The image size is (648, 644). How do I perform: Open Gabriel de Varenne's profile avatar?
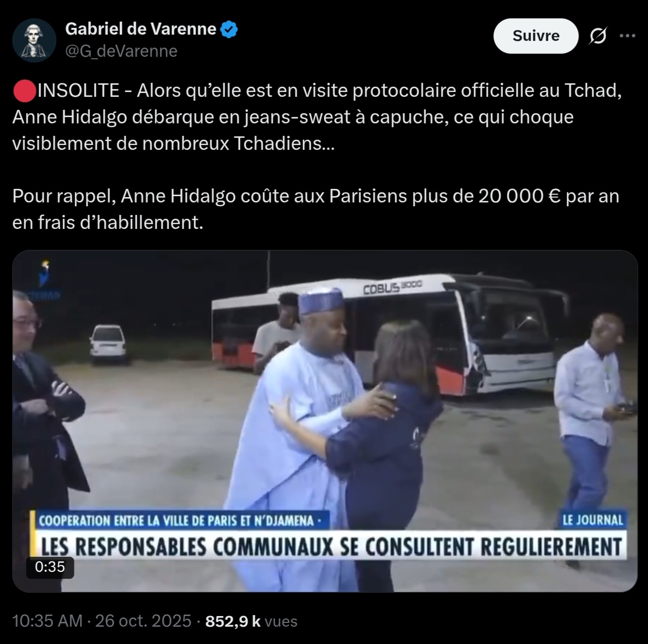(34, 40)
